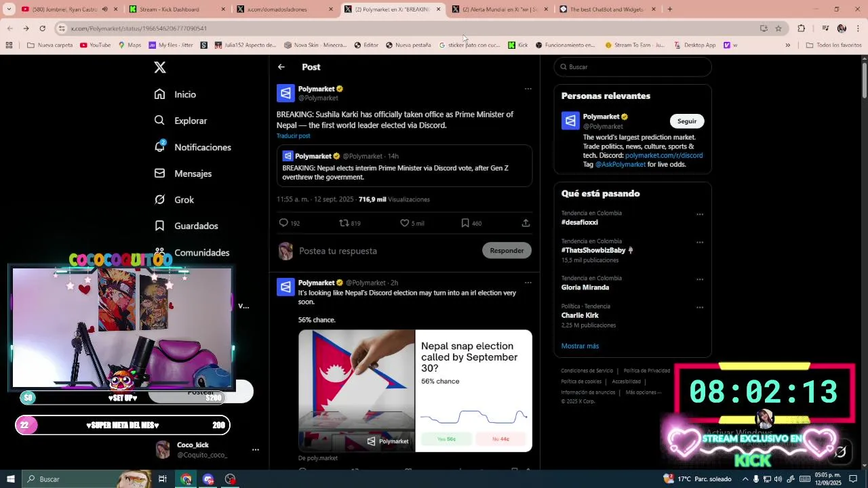Like the post with 5 mil likes
Image resolution: width=868 pixels, height=488 pixels.
pos(404,223)
